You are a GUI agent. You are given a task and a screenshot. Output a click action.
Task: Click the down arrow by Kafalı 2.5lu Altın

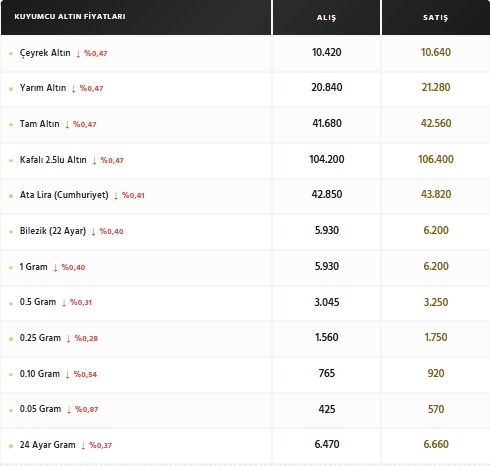[94, 160]
